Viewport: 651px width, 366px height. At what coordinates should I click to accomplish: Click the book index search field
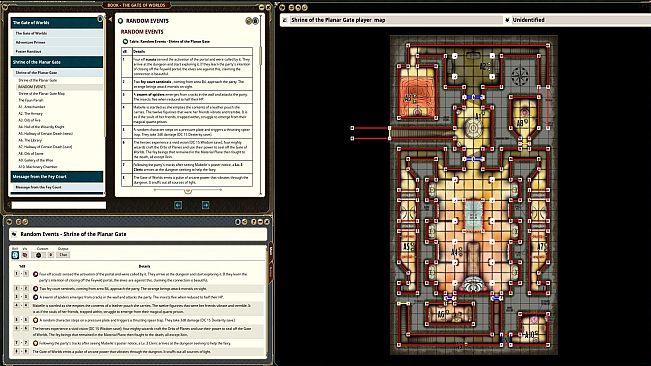pyautogui.click(x=59, y=205)
